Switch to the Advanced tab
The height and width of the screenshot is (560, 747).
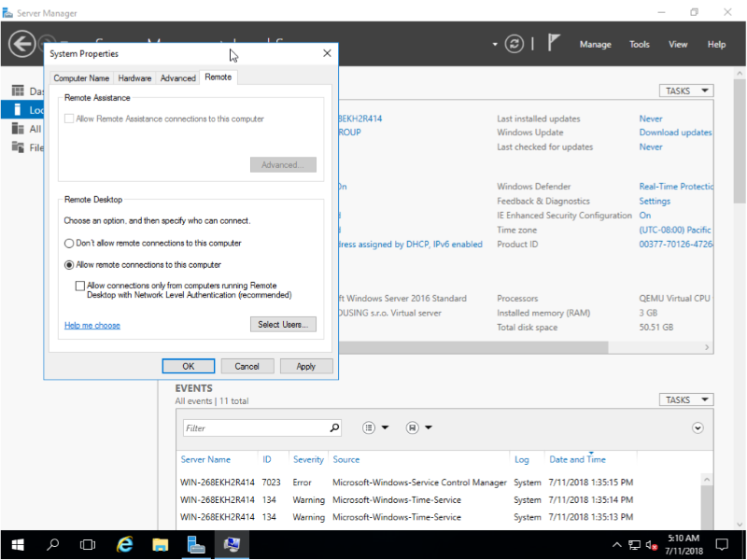point(177,78)
